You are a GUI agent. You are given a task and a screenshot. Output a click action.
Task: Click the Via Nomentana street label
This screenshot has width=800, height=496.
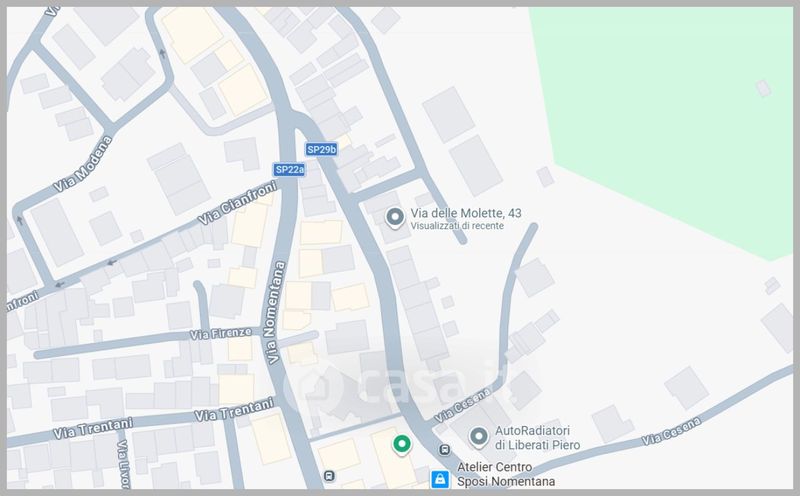pyautogui.click(x=276, y=312)
